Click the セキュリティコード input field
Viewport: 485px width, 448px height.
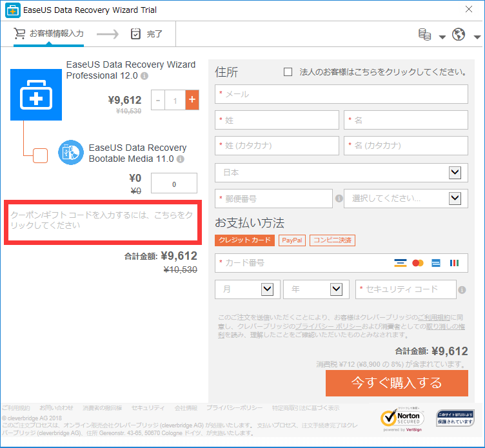point(406,289)
